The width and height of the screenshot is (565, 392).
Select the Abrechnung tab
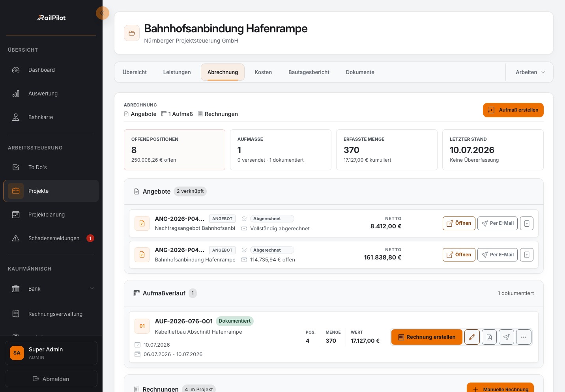tap(223, 72)
